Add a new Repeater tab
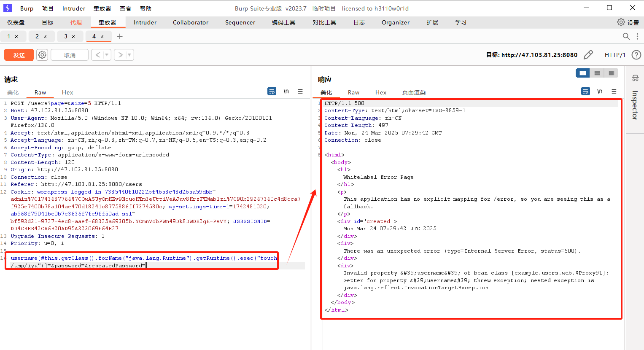 coord(120,36)
